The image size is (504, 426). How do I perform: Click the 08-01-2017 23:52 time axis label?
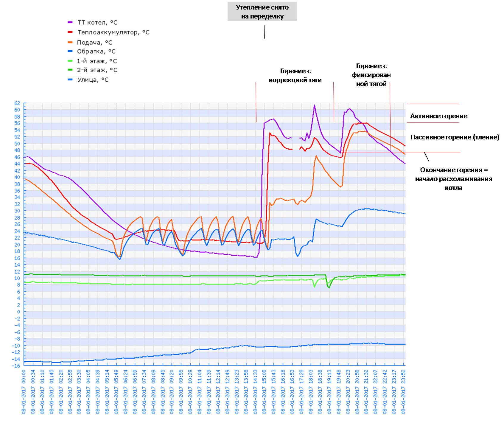point(404,392)
